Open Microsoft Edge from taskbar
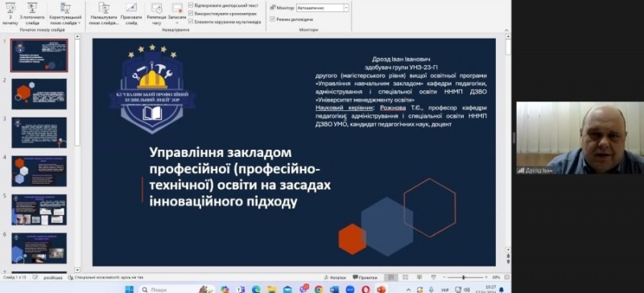The width and height of the screenshot is (644, 293). [256, 289]
